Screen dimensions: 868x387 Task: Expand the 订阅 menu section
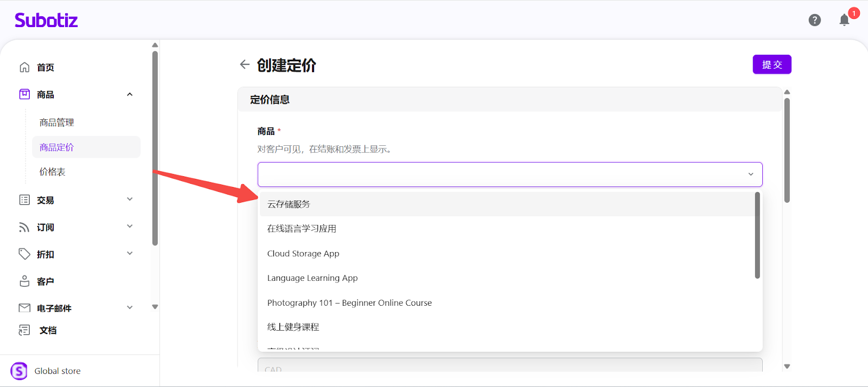[130, 227]
